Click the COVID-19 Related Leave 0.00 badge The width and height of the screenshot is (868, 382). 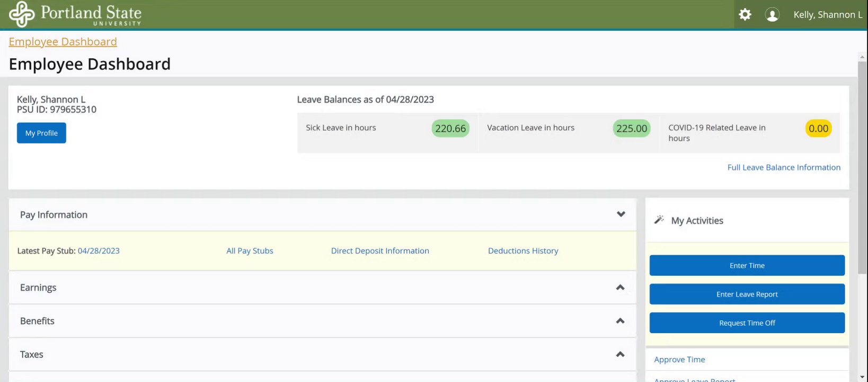(x=819, y=128)
